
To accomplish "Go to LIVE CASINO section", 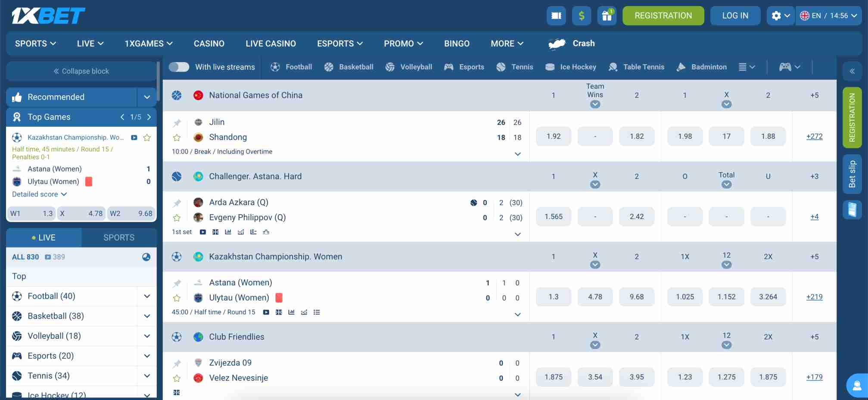I will [271, 44].
